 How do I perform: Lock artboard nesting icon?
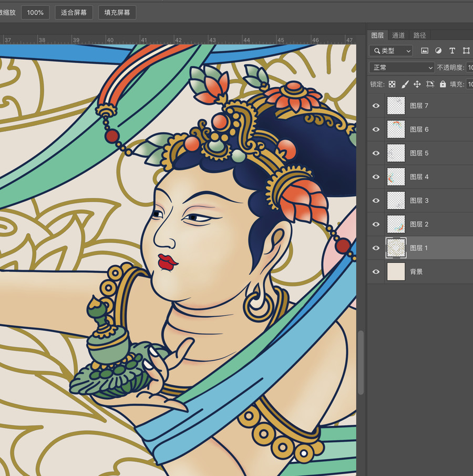[430, 84]
